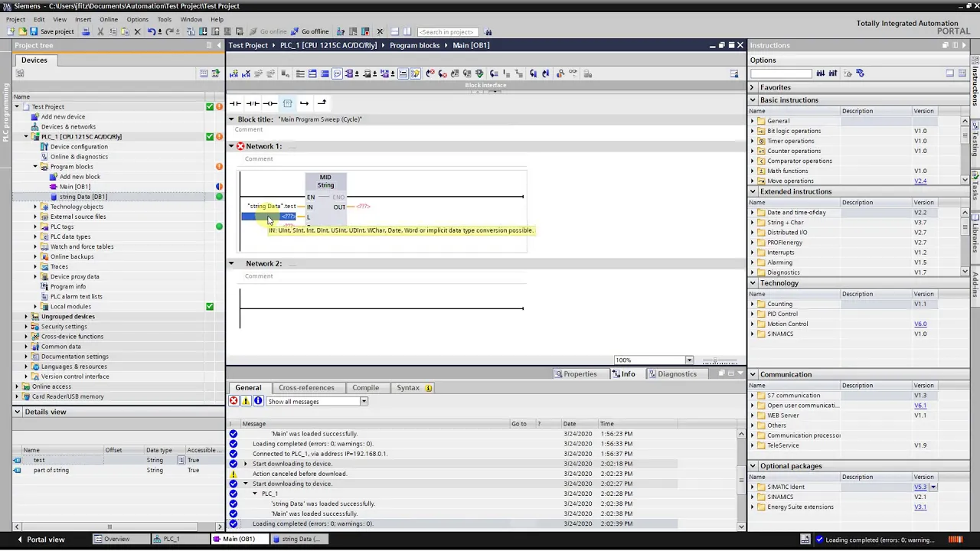Select Main [OB1] in project tree
Viewport: 980px width, 551px height.
tap(74, 187)
